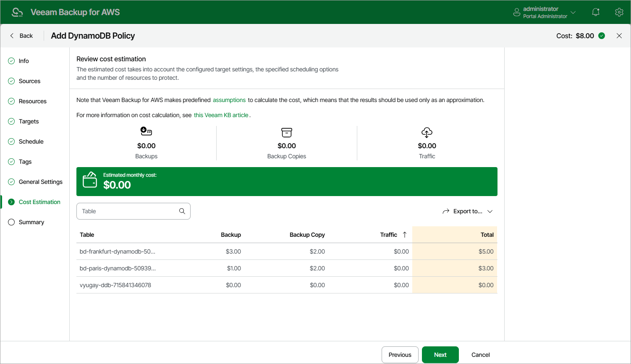The width and height of the screenshot is (631, 364).
Task: Click the Info step checkmark icon
Action: pyautogui.click(x=11, y=61)
